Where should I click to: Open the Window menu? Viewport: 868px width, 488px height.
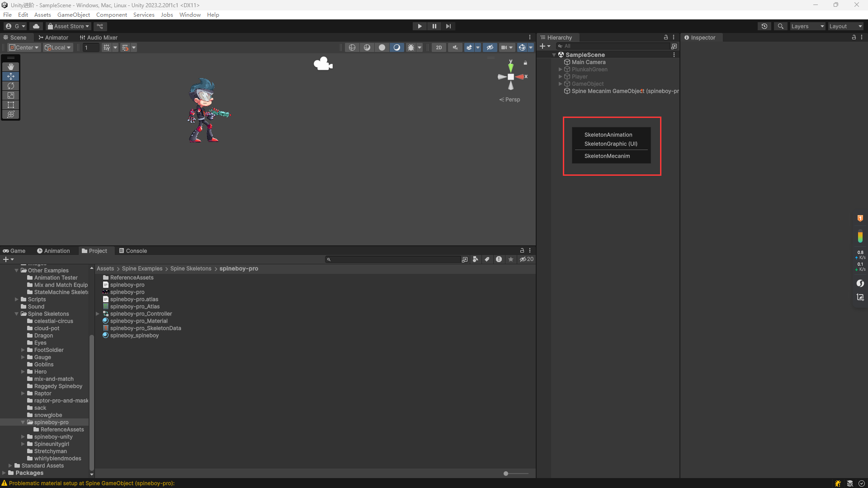click(x=190, y=14)
